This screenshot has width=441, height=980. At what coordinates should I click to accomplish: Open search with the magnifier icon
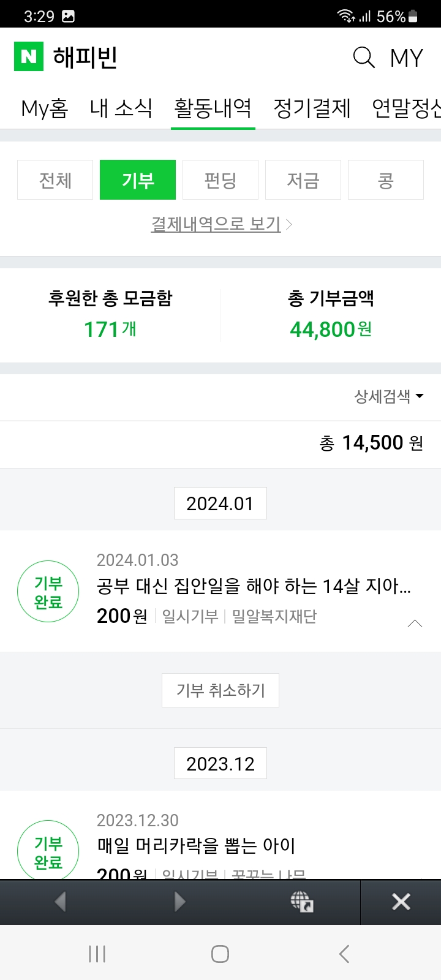[364, 57]
